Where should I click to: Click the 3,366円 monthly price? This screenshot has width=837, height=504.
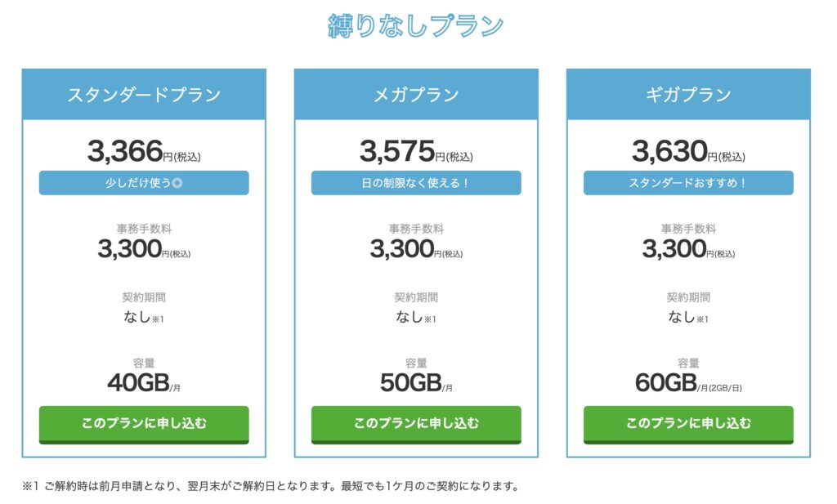[x=144, y=151]
